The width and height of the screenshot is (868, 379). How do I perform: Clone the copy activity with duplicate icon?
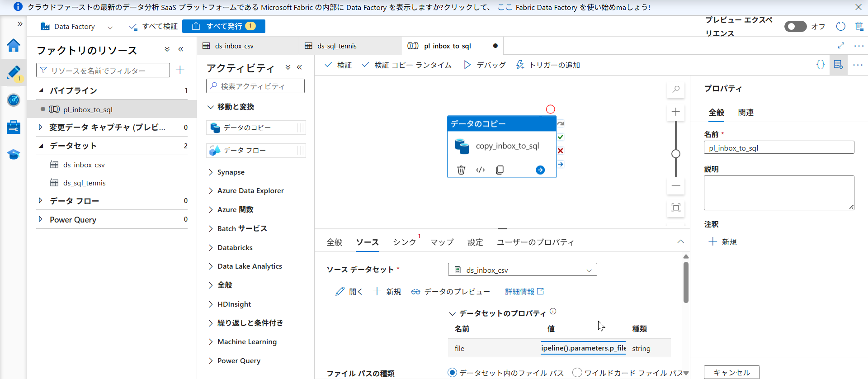(500, 170)
